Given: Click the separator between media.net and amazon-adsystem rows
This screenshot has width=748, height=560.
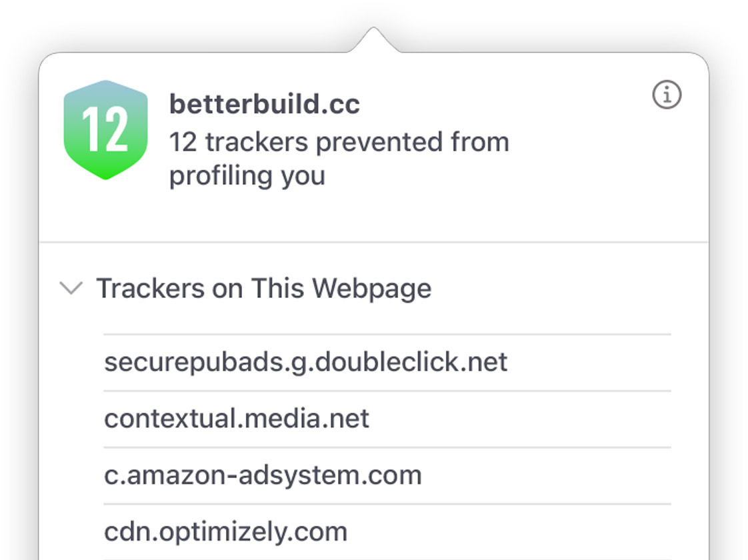Looking at the screenshot, I should [x=387, y=447].
